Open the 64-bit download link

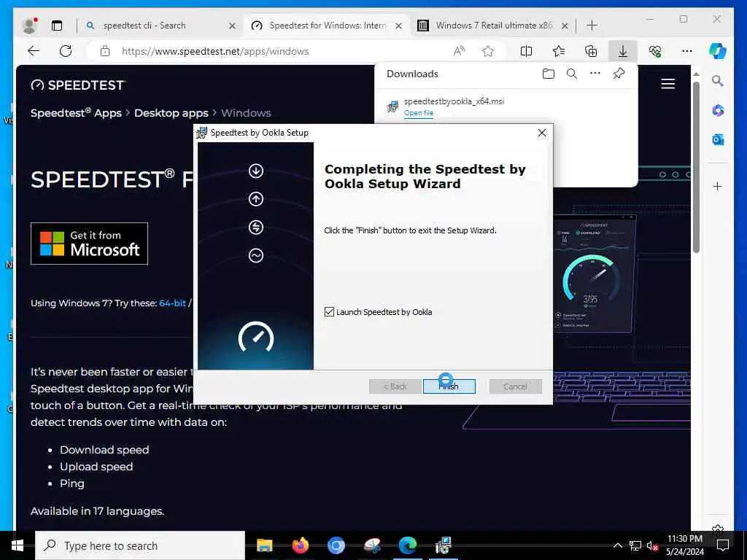[x=172, y=303]
